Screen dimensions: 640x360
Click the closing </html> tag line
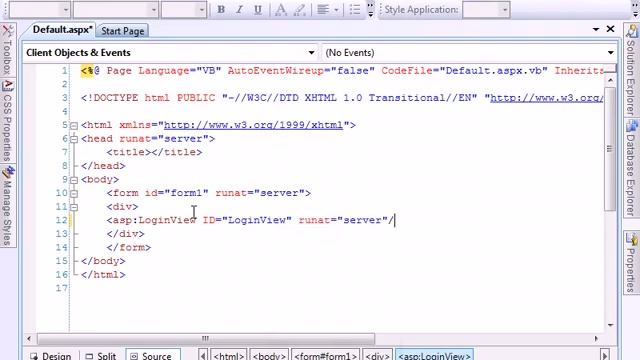pyautogui.click(x=103, y=275)
